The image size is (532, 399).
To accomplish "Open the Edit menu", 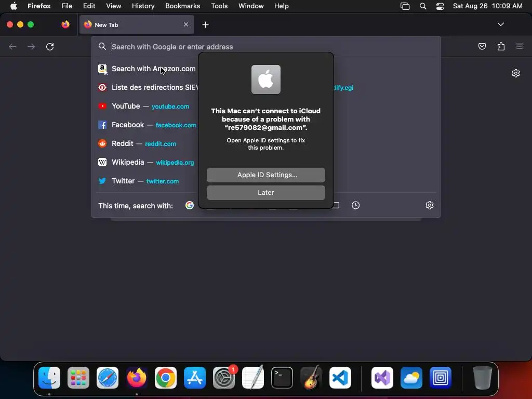I will click(x=89, y=6).
